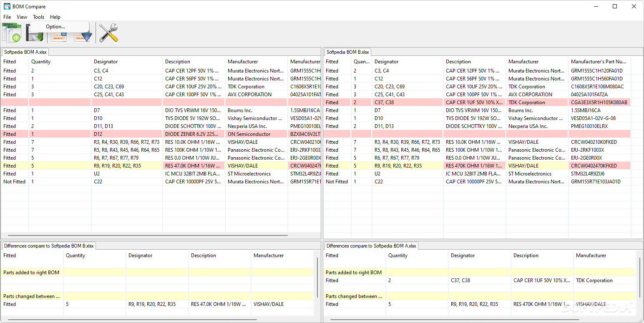Click CRCW0402470KFKED part number in BOM B
This screenshot has height=323, width=644.
[599, 166]
